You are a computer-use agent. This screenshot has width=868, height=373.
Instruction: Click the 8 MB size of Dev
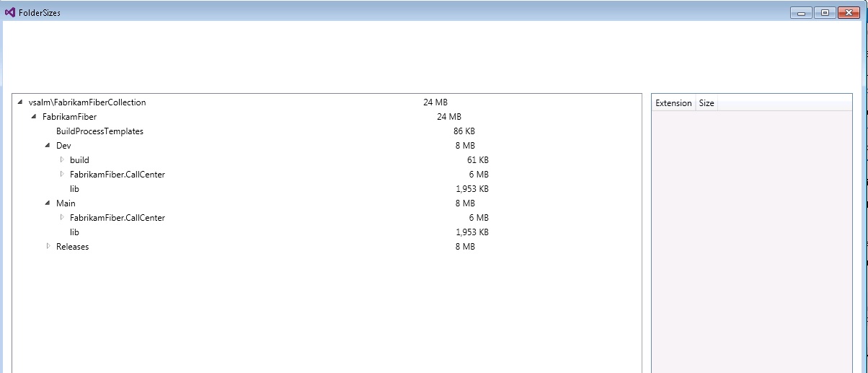(465, 146)
